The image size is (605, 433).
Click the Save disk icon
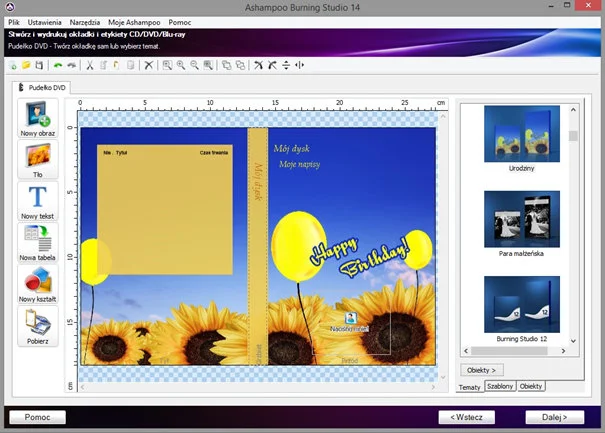pyautogui.click(x=38, y=65)
